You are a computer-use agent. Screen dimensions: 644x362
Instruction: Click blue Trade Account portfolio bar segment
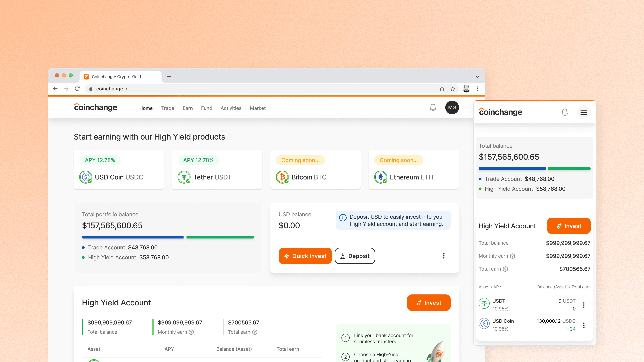(132, 237)
